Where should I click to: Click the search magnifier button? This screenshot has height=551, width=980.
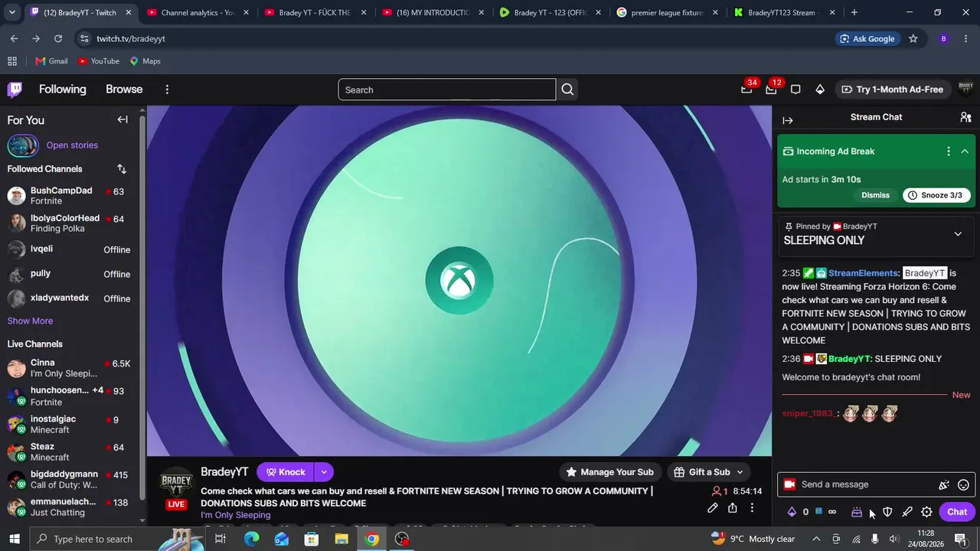567,90
